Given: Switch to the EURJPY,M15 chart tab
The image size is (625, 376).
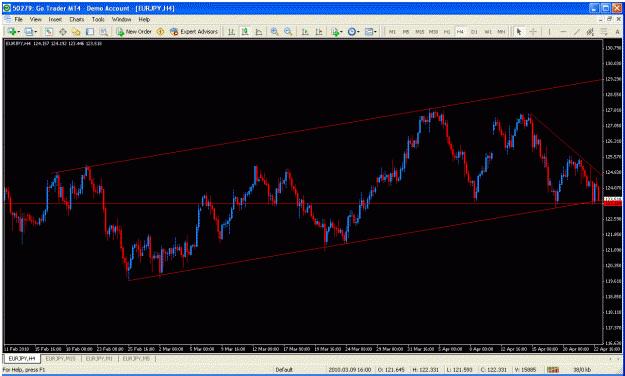Looking at the screenshot, I should (x=60, y=359).
